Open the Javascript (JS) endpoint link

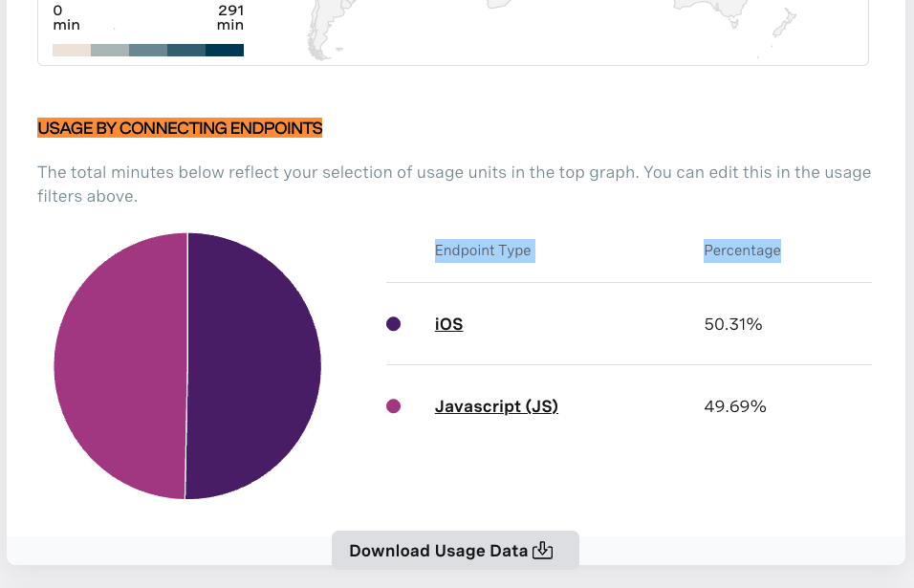pyautogui.click(x=496, y=406)
